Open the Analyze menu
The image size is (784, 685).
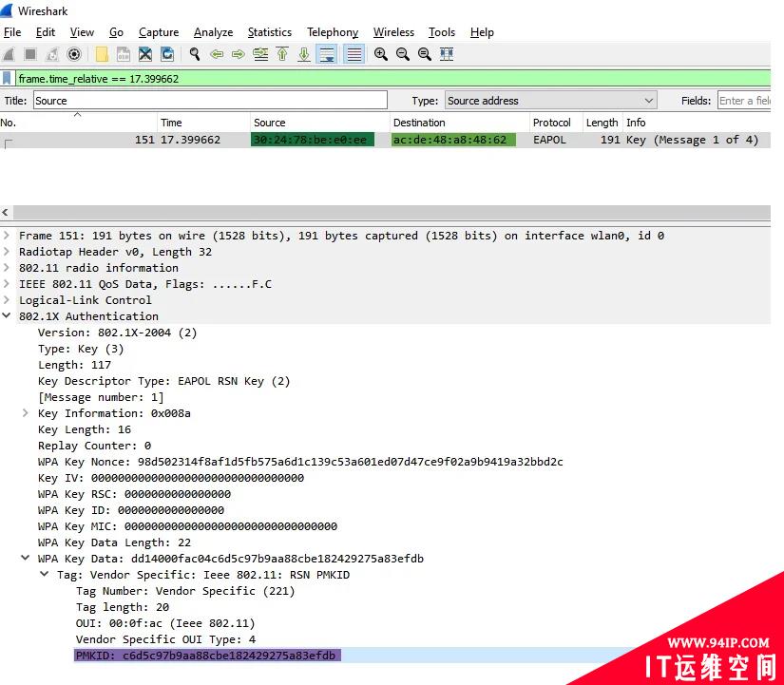(214, 32)
